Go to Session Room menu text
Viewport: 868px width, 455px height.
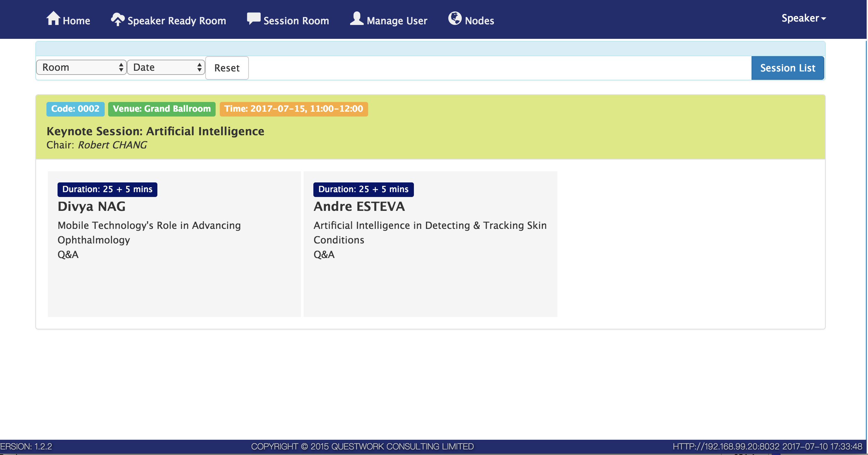click(x=296, y=21)
